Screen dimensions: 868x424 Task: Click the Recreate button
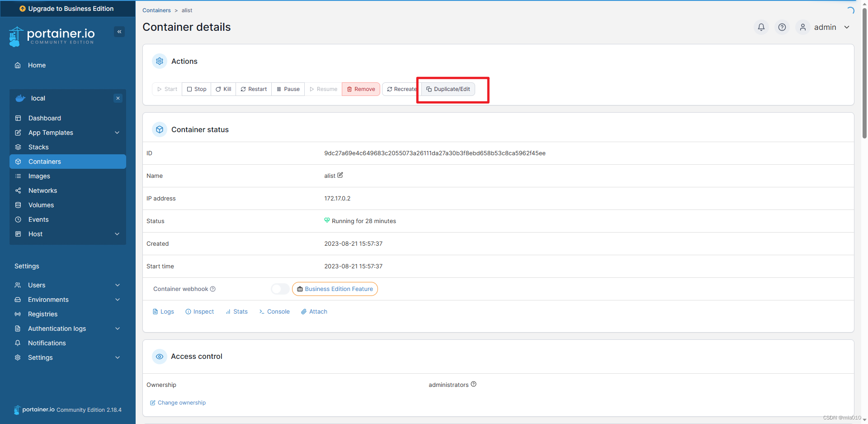click(x=402, y=89)
